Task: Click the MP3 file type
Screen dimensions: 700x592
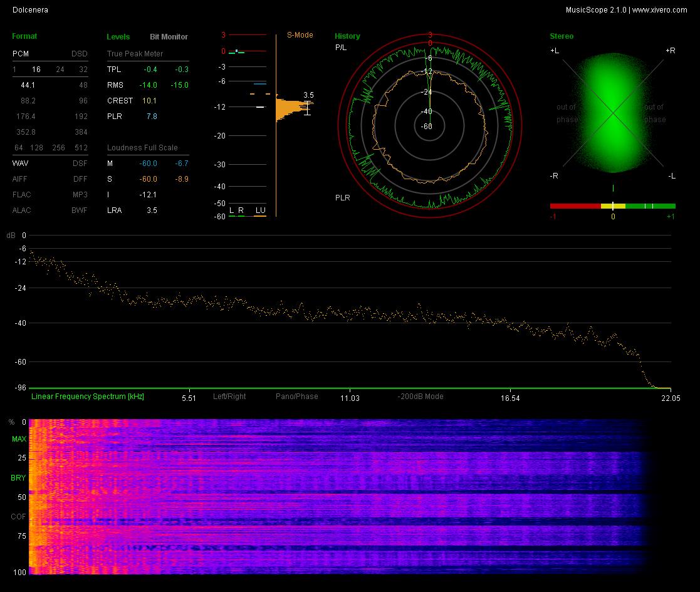Action: tap(80, 194)
